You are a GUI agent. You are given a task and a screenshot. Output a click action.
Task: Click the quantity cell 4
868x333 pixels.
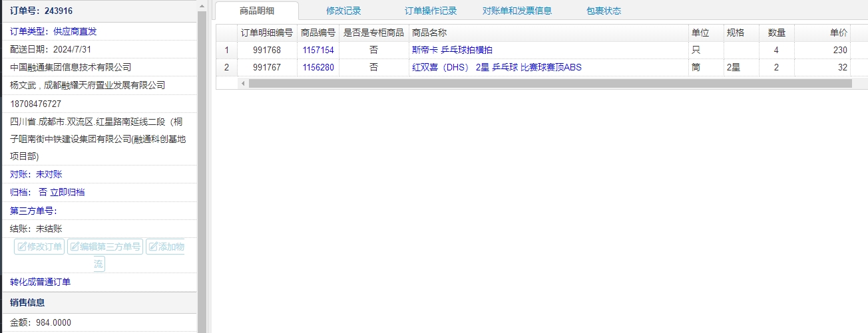tap(776, 50)
